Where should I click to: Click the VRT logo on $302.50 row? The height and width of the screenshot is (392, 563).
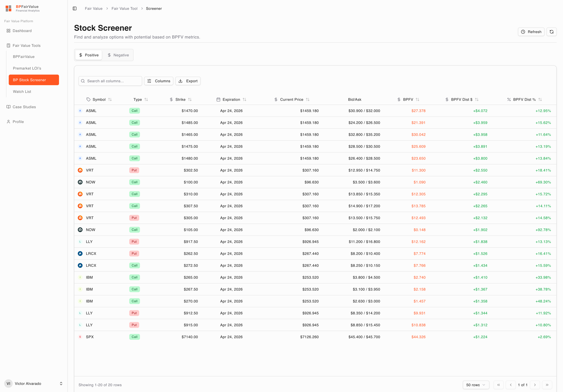pyautogui.click(x=80, y=170)
